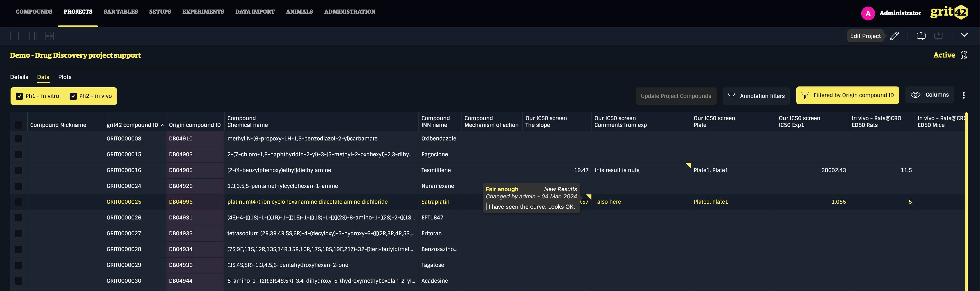Uncheck the Ph1 - In vitro checkbox

coord(19,96)
